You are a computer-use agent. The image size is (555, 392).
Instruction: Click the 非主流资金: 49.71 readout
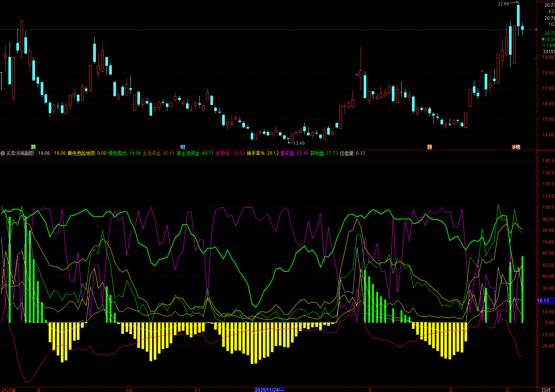click(195, 153)
